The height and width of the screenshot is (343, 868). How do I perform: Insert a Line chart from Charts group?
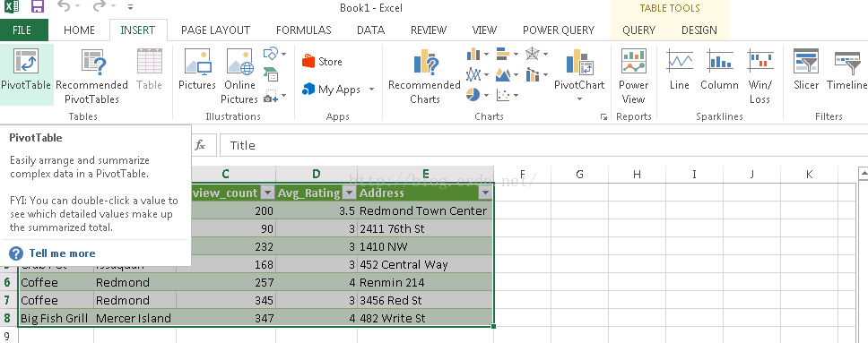coord(473,74)
